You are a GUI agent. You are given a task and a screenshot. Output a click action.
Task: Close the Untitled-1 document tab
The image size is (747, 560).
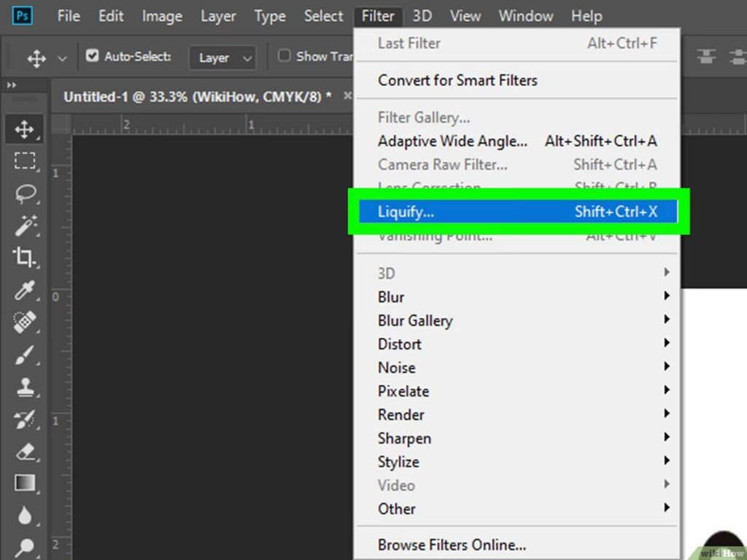pyautogui.click(x=347, y=96)
